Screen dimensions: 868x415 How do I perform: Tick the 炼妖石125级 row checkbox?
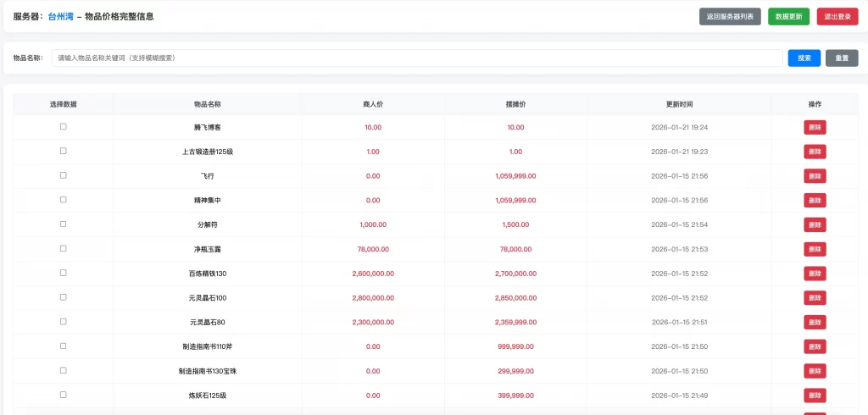(x=63, y=395)
